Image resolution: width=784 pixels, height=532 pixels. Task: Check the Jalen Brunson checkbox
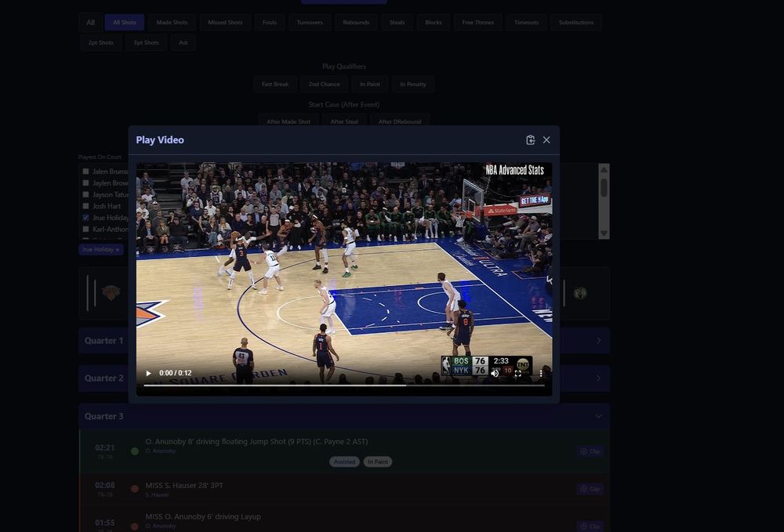[85, 172]
